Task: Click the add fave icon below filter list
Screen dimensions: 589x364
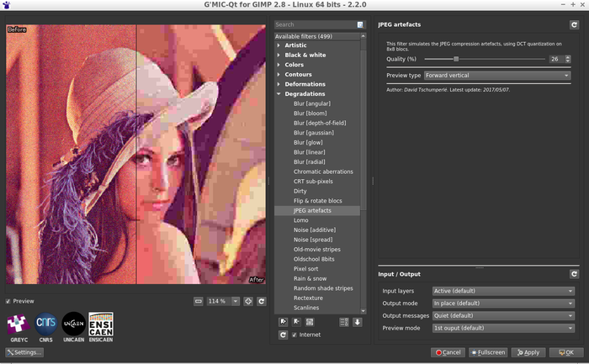Action: click(x=284, y=322)
